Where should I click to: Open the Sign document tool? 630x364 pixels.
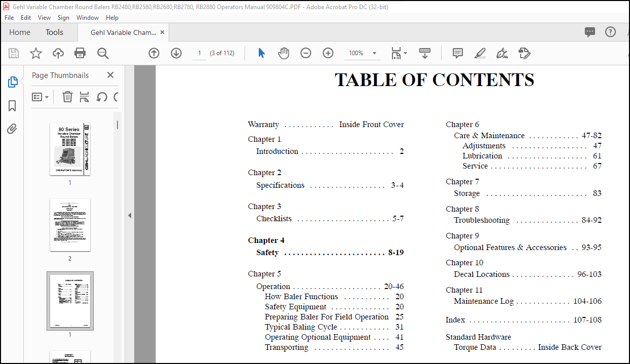(x=502, y=53)
